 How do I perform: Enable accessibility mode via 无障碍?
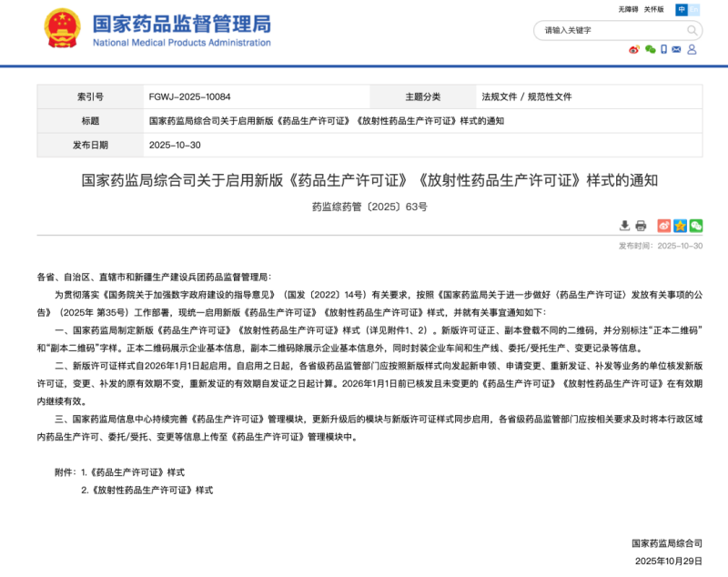629,9
